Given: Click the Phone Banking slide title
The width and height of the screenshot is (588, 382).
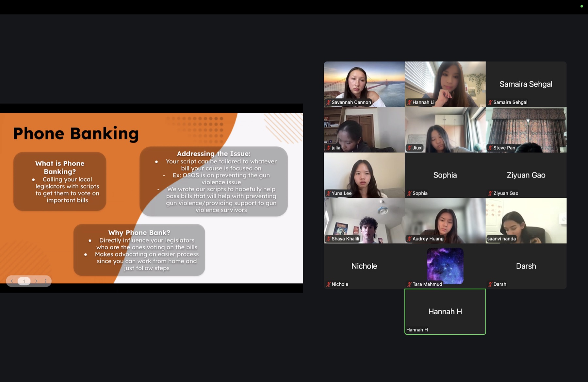Looking at the screenshot, I should tap(76, 134).
